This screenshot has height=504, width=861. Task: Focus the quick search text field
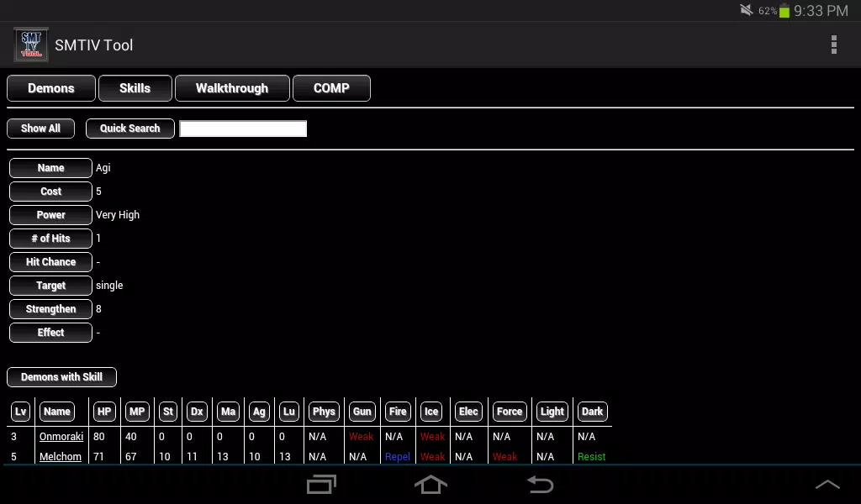pos(243,129)
